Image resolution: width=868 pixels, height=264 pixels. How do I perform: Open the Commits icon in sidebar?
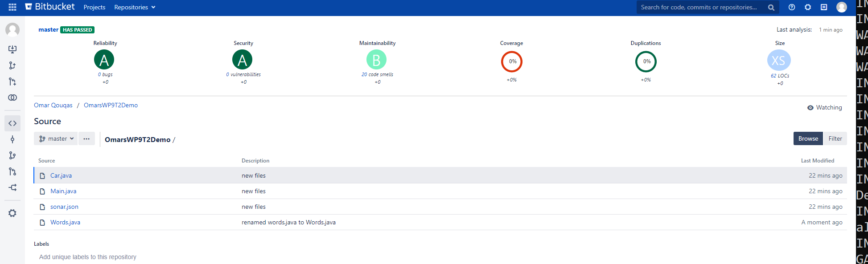pyautogui.click(x=12, y=139)
